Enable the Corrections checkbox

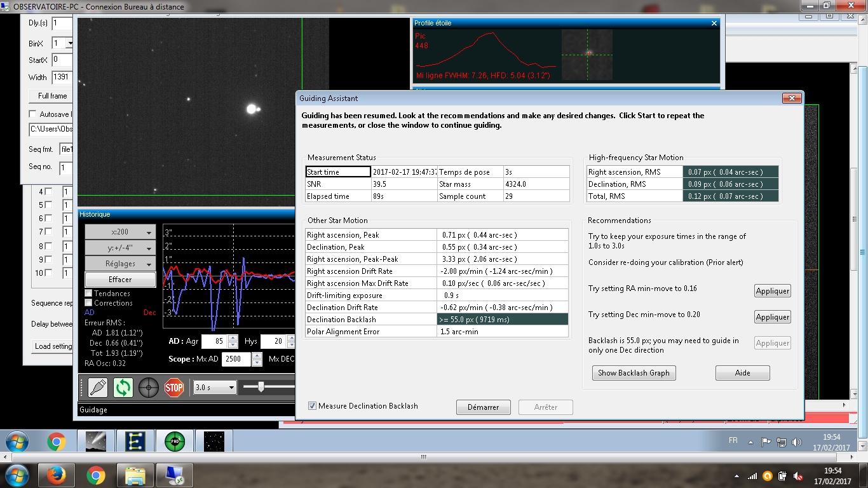[x=89, y=303]
